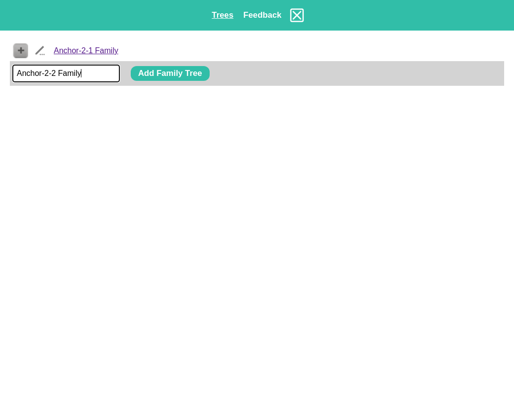Open the Feedback menu item

[x=262, y=15]
